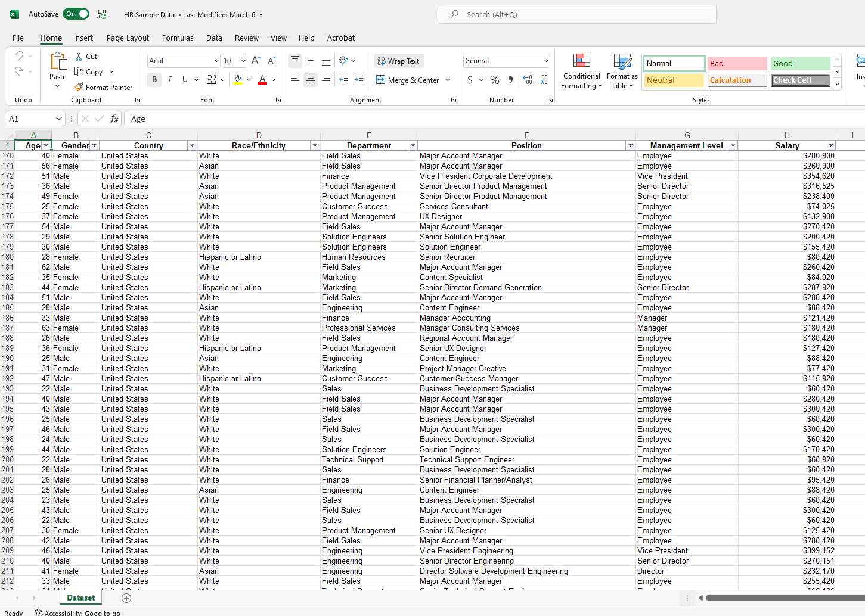865x616 pixels.
Task: Open the font size 10 dropdown
Action: point(243,61)
